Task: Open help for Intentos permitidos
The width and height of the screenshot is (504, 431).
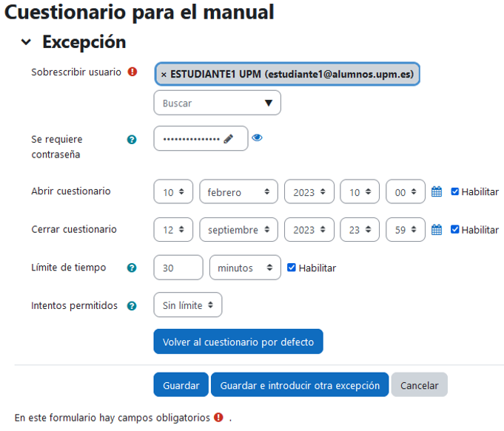Action: pos(132,306)
